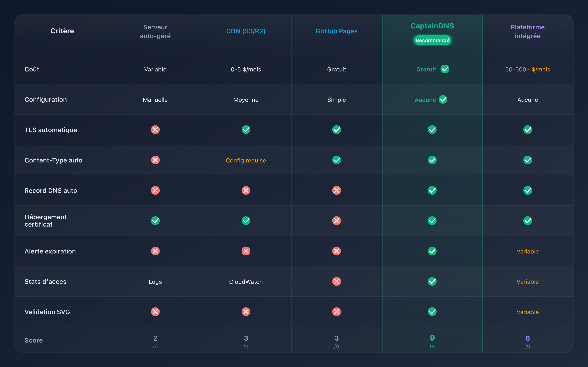Click the green check for GitHub Pages Content-Type auto
The height and width of the screenshot is (367, 588).
pyautogui.click(x=336, y=160)
